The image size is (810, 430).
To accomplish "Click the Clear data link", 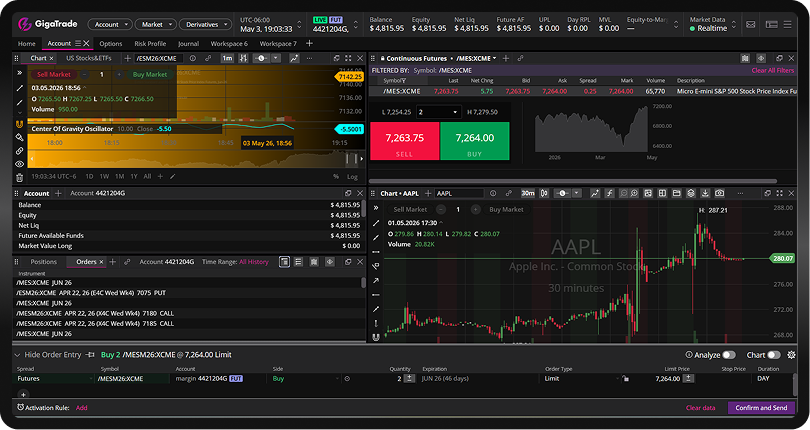I will pos(700,408).
